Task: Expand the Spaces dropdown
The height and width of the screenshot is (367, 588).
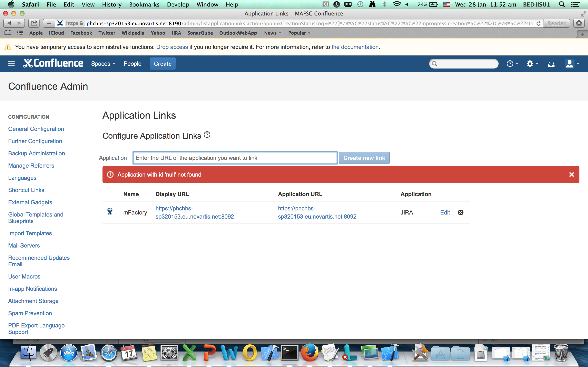Action: point(103,64)
